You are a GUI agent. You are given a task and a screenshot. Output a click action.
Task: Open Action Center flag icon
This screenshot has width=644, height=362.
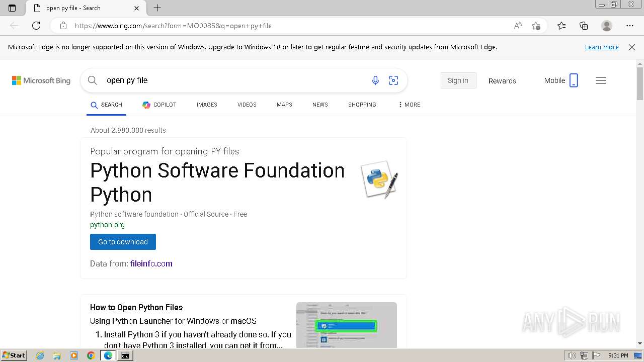(596, 355)
